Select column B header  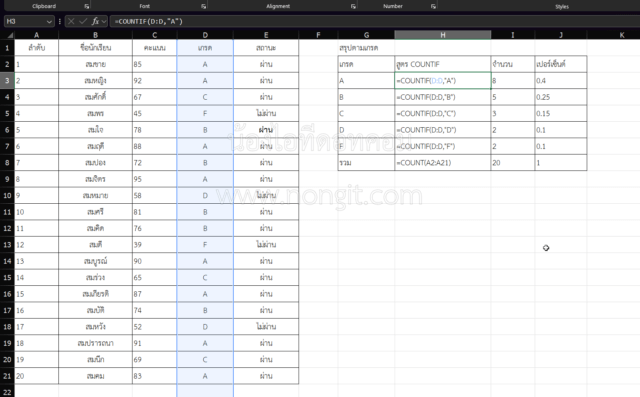95,35
